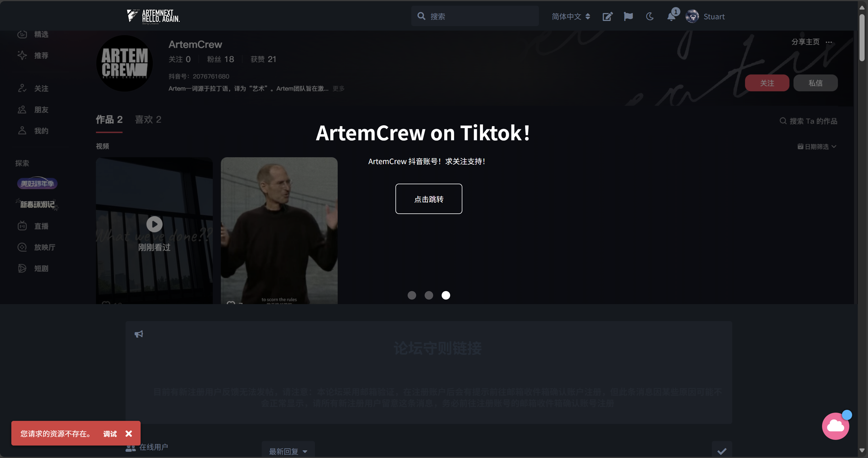Open the 我的 sidebar item
This screenshot has height=458, width=868.
click(33, 131)
